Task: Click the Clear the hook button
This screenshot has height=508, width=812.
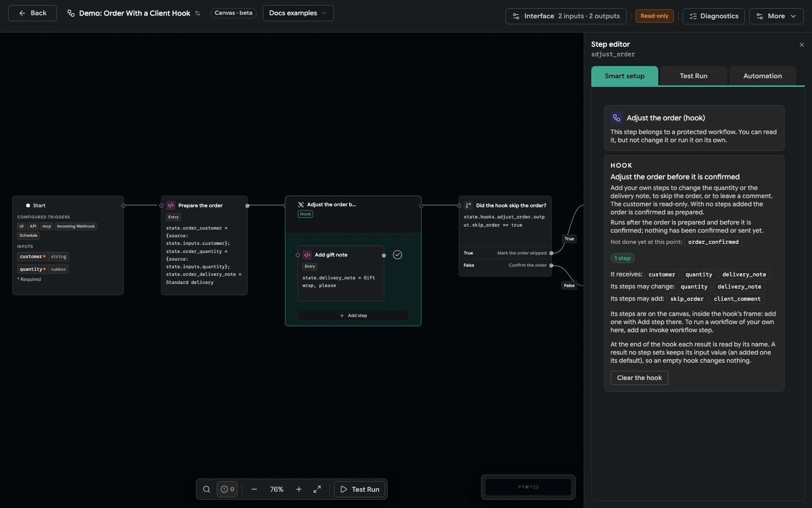Action: coord(639,378)
